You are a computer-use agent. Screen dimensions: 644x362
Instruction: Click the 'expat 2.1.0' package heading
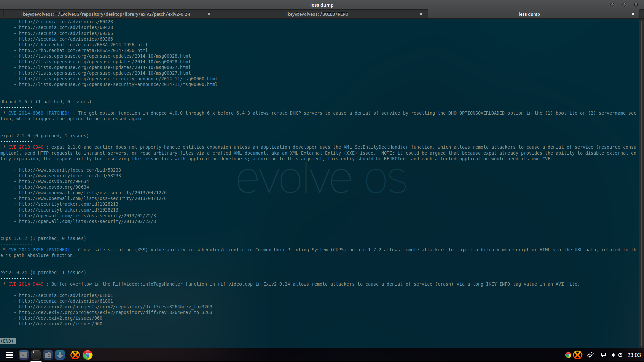(x=44, y=136)
